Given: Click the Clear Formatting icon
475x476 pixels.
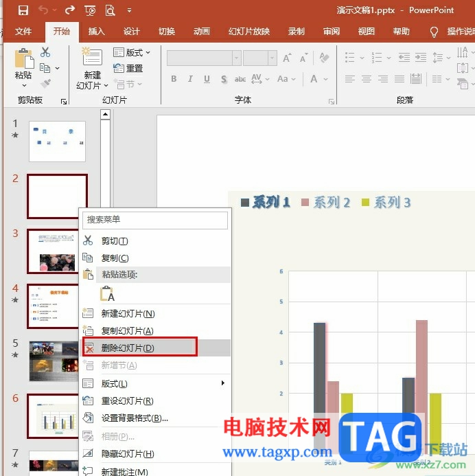Looking at the screenshot, I should pos(324,58).
